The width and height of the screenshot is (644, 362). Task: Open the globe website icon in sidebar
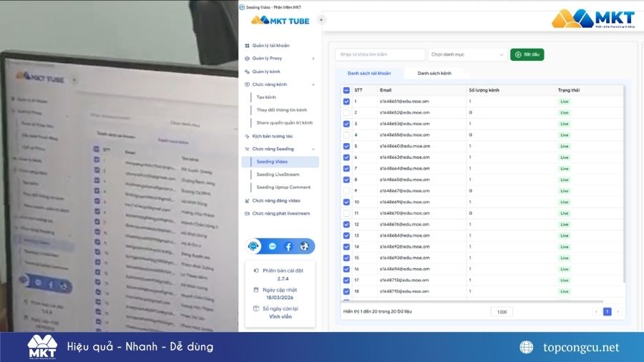pos(304,246)
